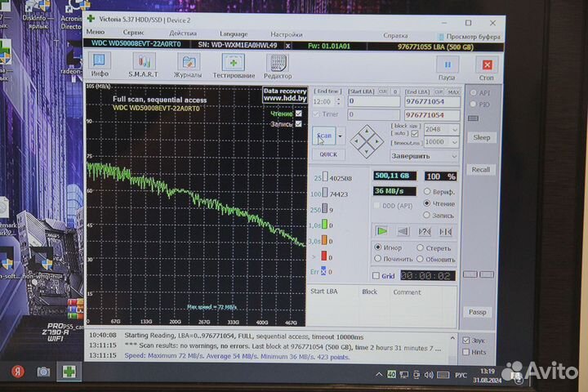Click the skip-to-end scan button
The width and height of the screenshot is (588, 392).
click(446, 232)
